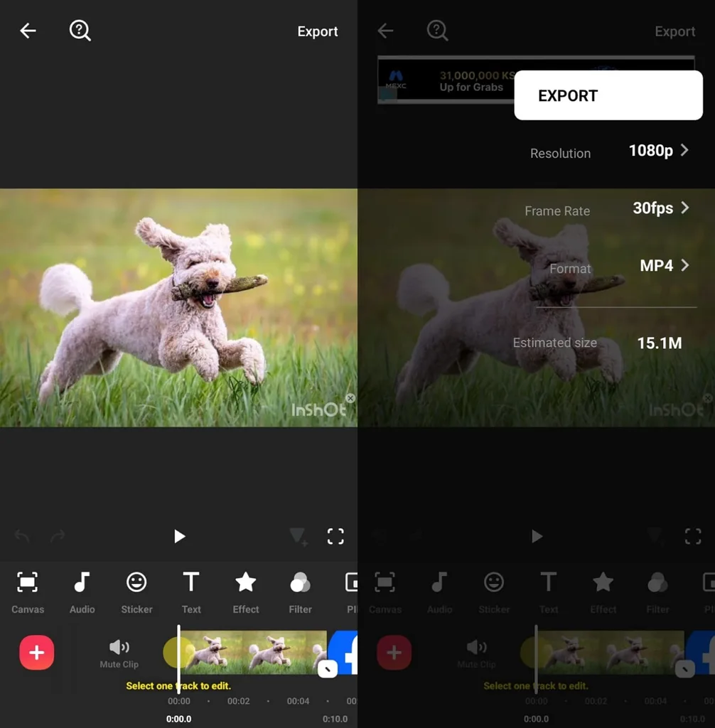This screenshot has width=715, height=728.
Task: Remove InShot watermark via X in left preview
Action: click(x=350, y=398)
